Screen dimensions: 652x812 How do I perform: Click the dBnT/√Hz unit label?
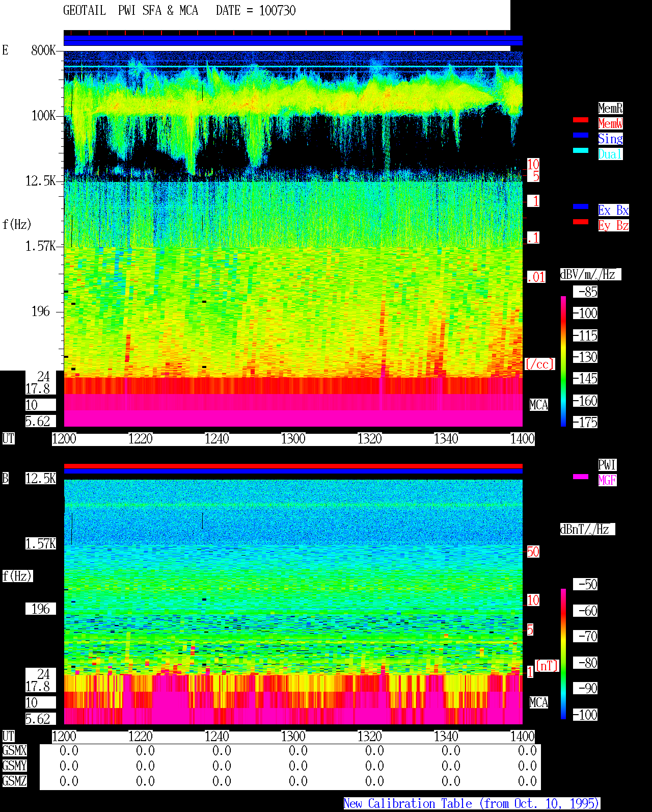click(x=587, y=529)
